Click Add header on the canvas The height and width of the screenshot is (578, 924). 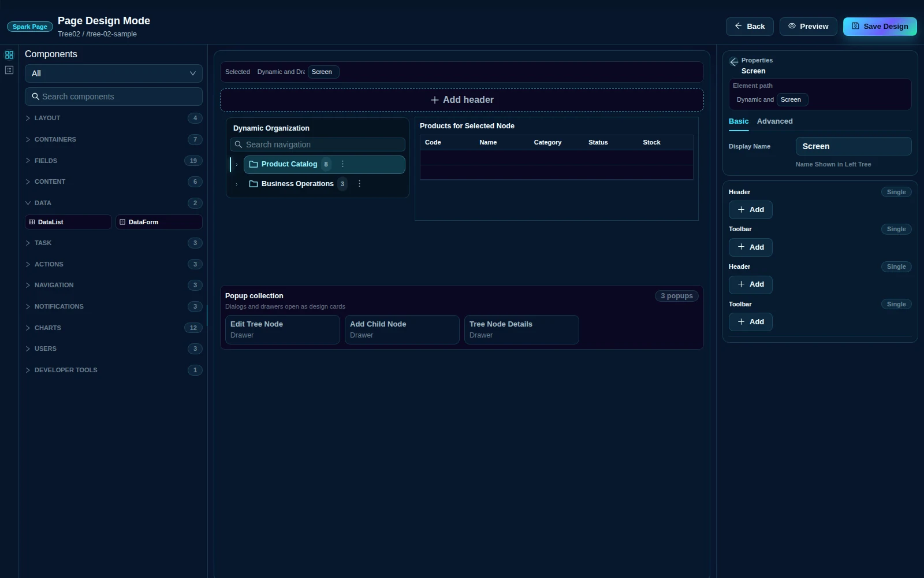(x=462, y=100)
